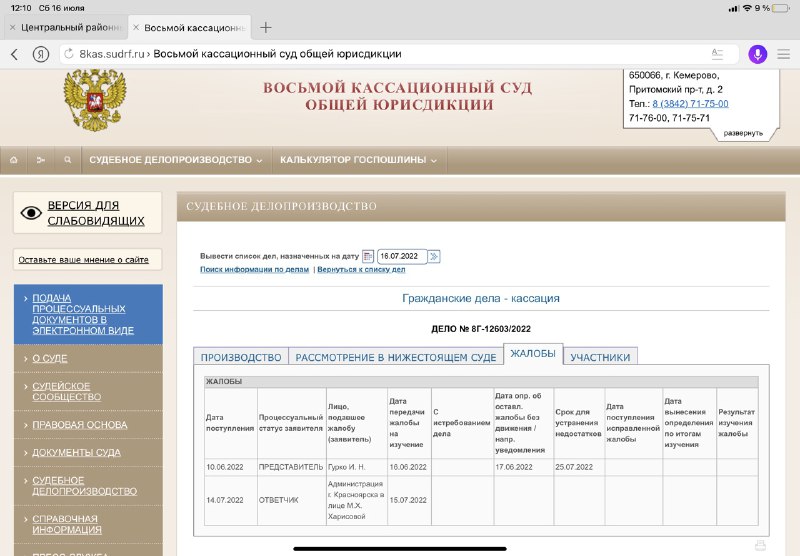Close the Восьмой кассационный tab
Viewport: 800px width, 556px height.
pos(136,28)
